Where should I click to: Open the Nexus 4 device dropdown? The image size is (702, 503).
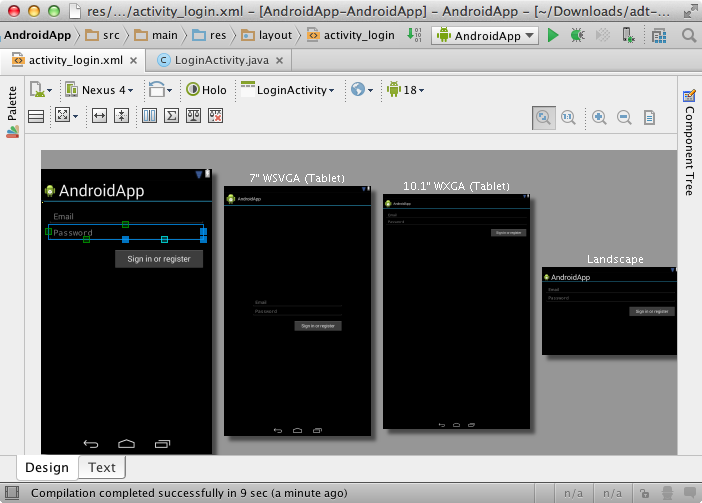pos(99,90)
